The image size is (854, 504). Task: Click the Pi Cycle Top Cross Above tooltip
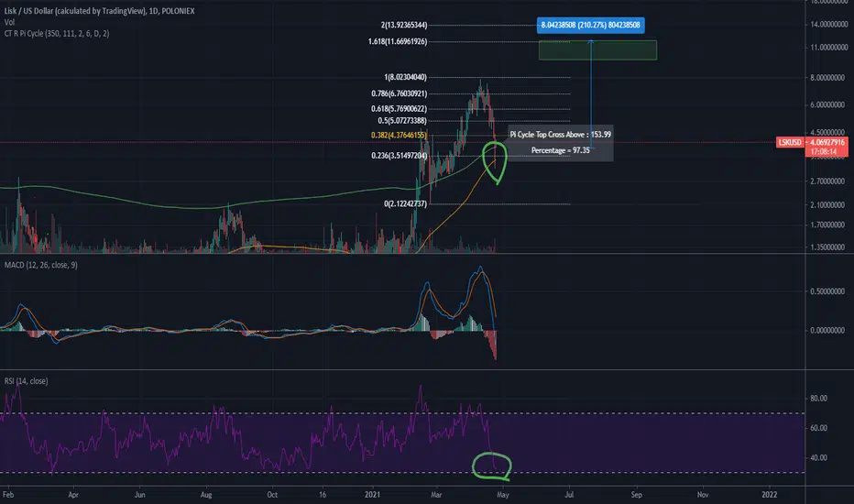click(561, 143)
